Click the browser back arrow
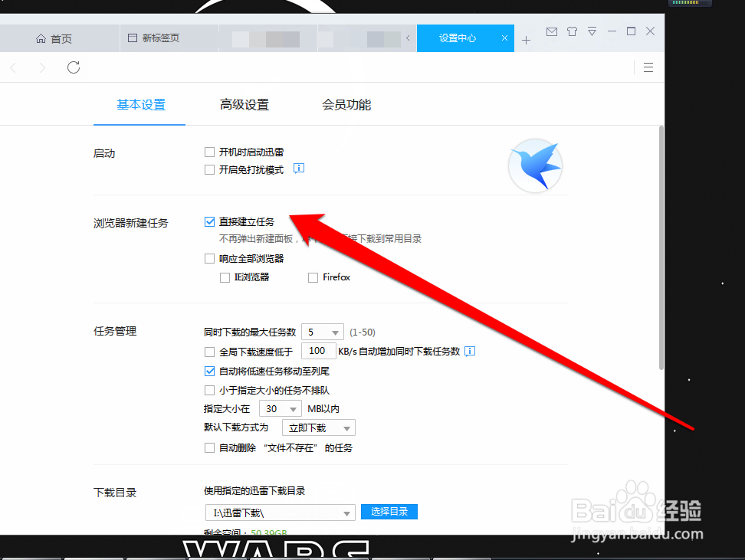This screenshot has height=560, width=745. 13,68
